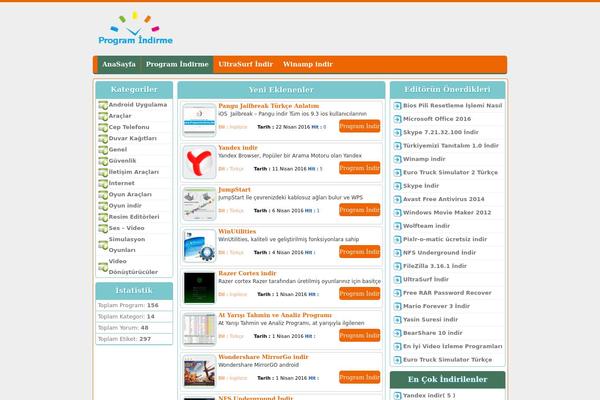Click the folder icon beside Android Uygulama
This screenshot has height=400, width=600.
(103, 105)
